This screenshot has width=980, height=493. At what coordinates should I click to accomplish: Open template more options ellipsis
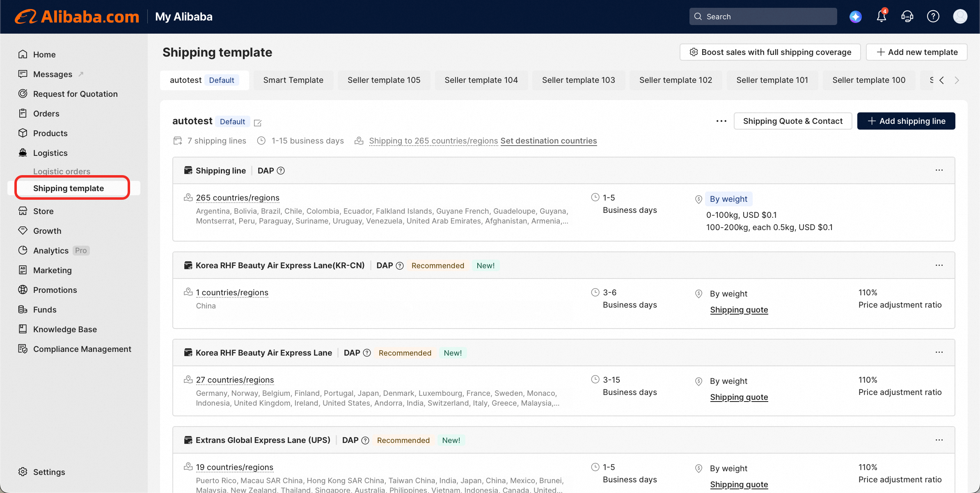[721, 121]
